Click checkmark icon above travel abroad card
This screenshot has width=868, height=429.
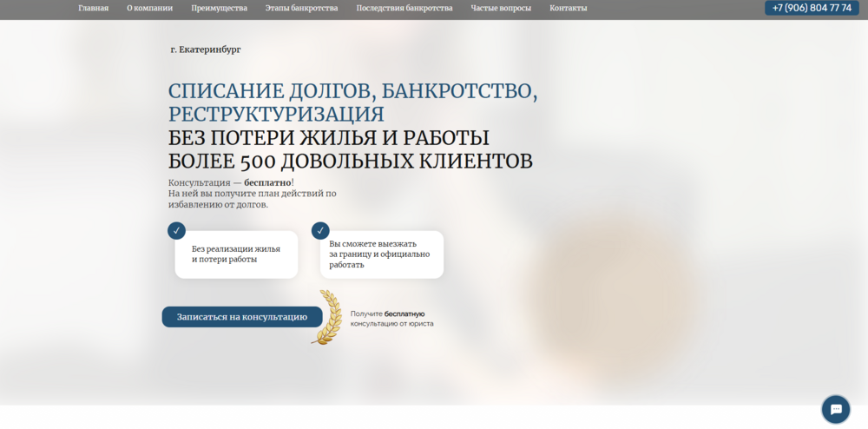point(320,230)
